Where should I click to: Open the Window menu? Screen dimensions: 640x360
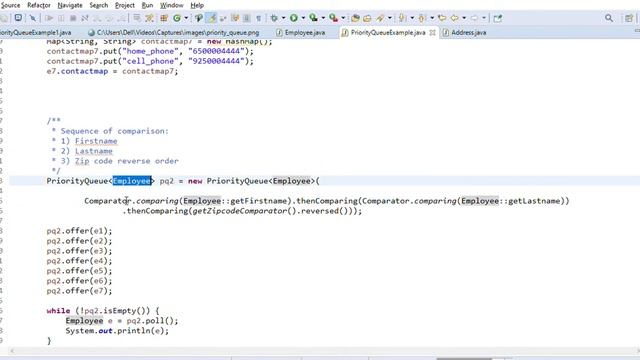(x=171, y=5)
